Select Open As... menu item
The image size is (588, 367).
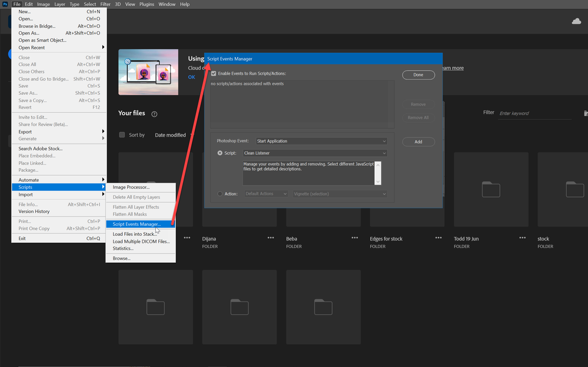pos(59,33)
